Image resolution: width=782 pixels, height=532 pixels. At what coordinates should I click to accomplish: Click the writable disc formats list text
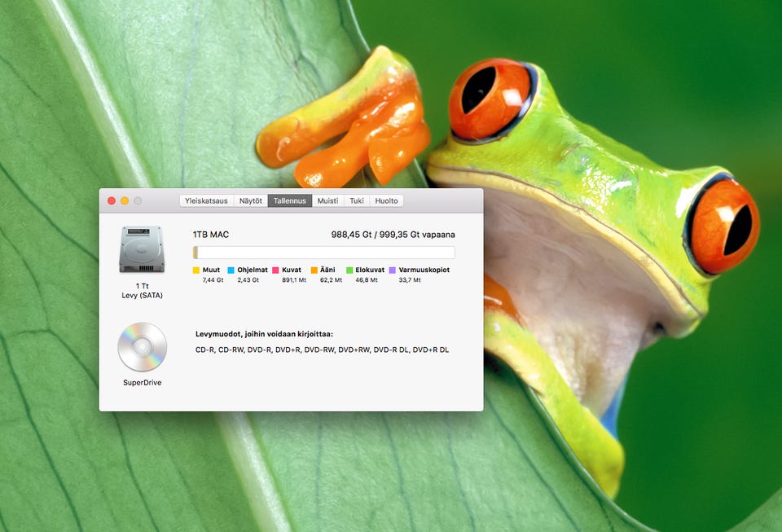(x=323, y=350)
